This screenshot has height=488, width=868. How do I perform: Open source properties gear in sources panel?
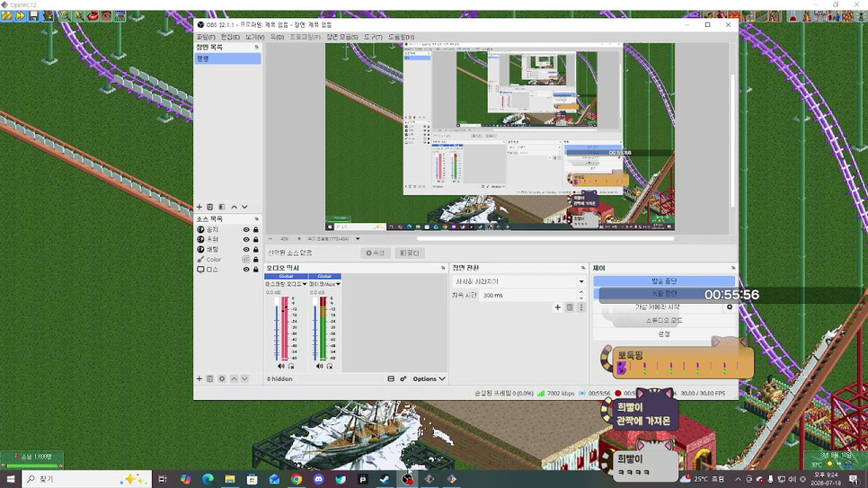[221, 379]
